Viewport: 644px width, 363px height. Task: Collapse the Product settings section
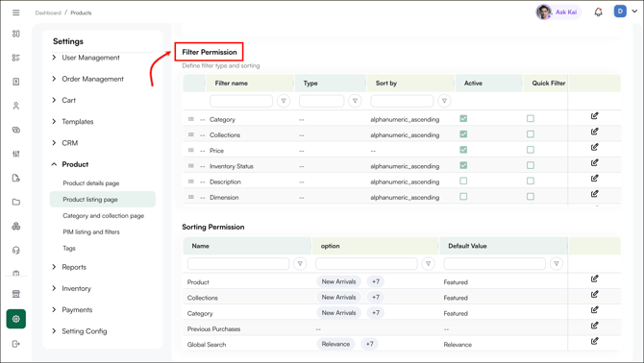click(x=70, y=164)
